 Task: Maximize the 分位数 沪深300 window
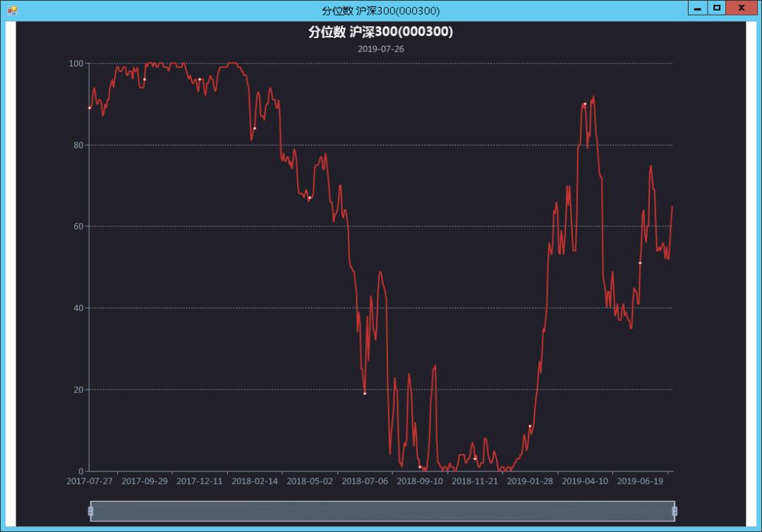[x=716, y=8]
